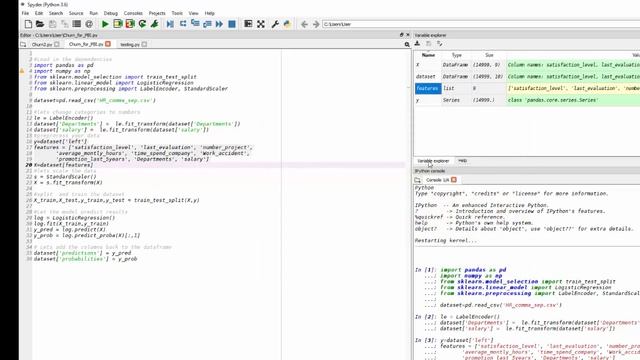Image resolution: width=640 pixels, height=360 pixels.
Task: Undock the editor pane icon
Action: pyautogui.click(x=402, y=35)
